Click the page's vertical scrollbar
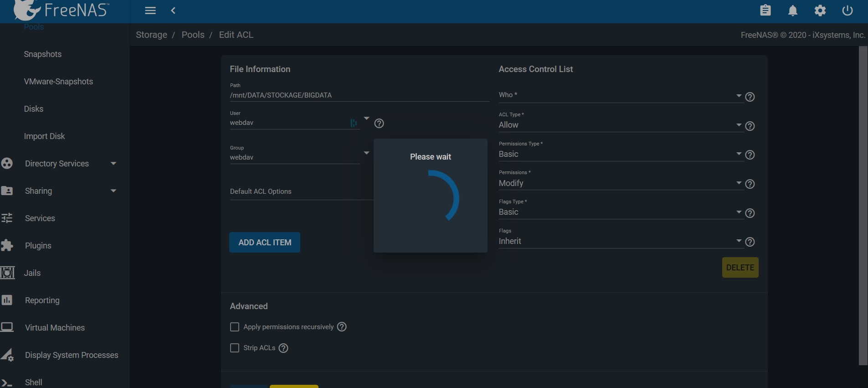The image size is (868, 388). pos(863,205)
